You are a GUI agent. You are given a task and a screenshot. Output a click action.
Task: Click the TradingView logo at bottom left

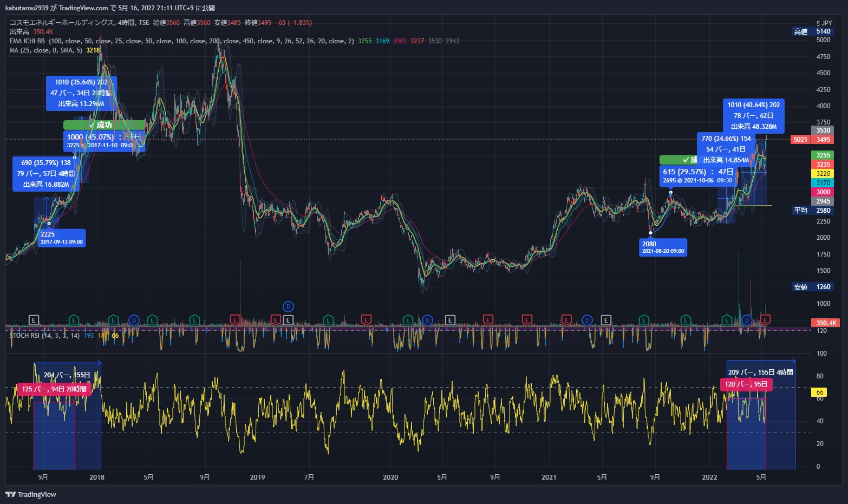[x=31, y=494]
